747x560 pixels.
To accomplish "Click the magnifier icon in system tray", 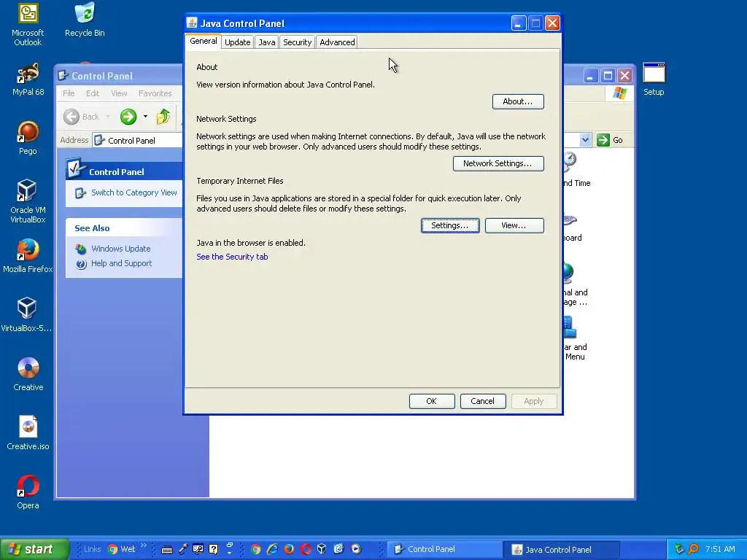I will 693,549.
